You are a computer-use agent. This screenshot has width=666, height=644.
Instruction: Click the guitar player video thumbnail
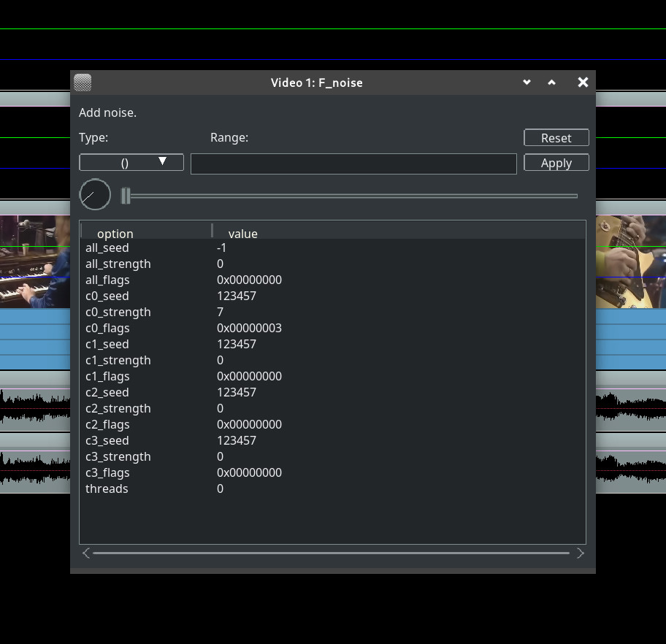[x=630, y=261]
